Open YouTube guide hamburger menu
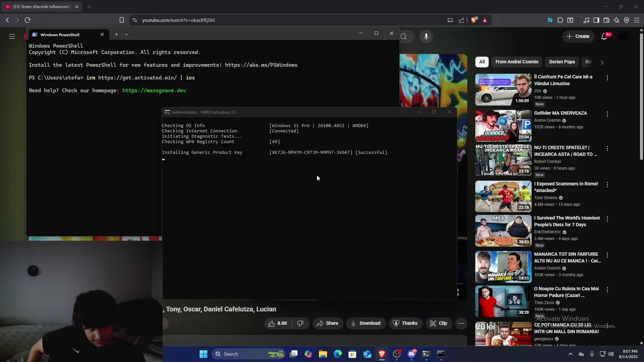644x362 pixels. point(12,36)
